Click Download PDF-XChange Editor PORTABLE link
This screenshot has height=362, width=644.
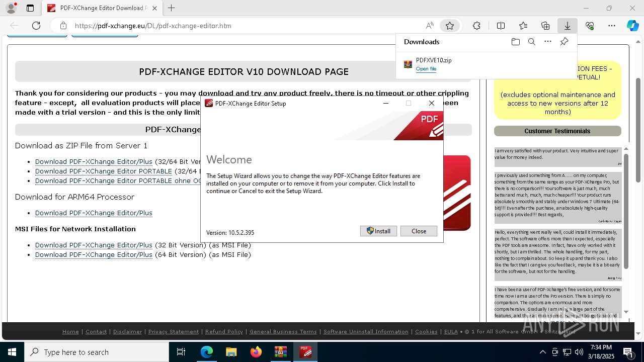104,171
